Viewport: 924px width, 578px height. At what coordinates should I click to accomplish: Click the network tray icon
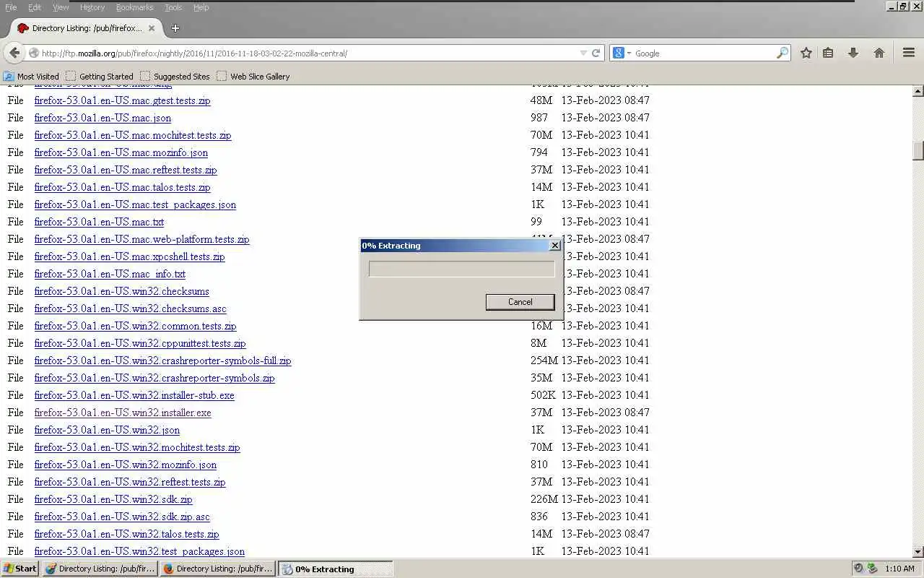coord(871,569)
